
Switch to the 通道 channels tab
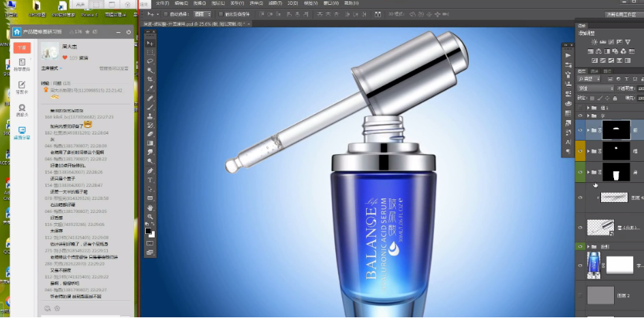pyautogui.click(x=594, y=71)
